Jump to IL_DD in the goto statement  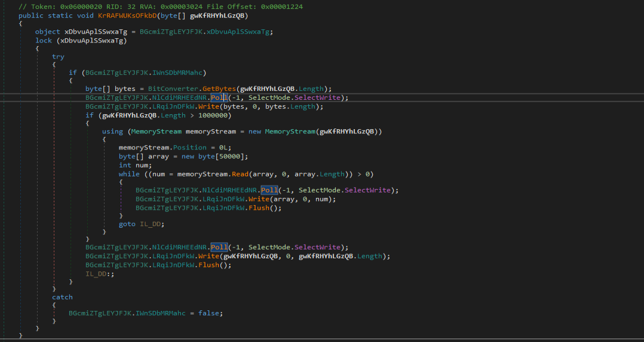click(150, 224)
